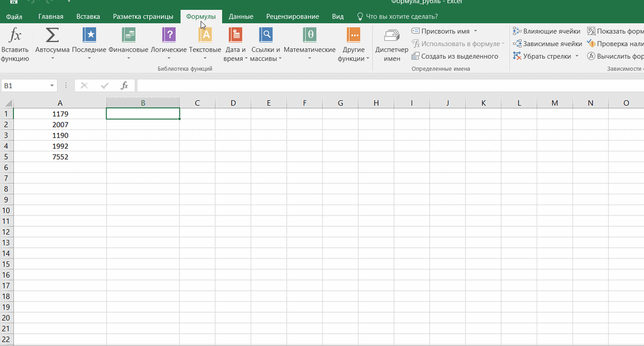Expand the Присвоить имя dropdown arrow

(x=475, y=31)
